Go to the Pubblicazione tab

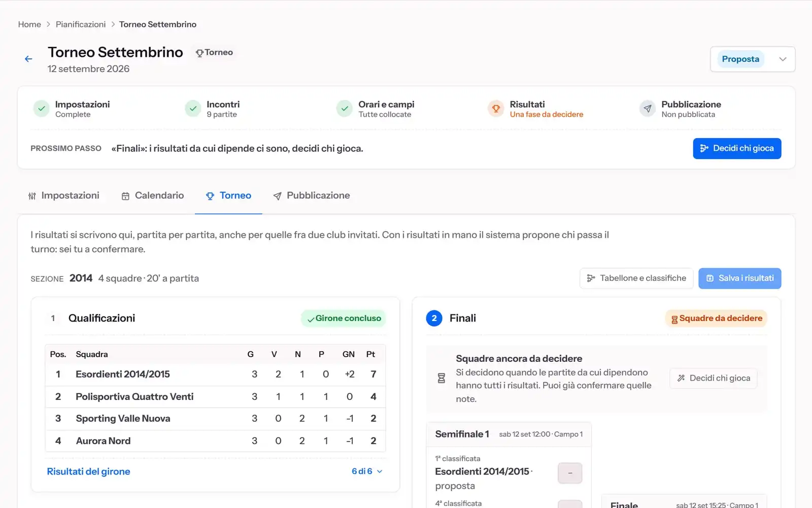(x=312, y=196)
